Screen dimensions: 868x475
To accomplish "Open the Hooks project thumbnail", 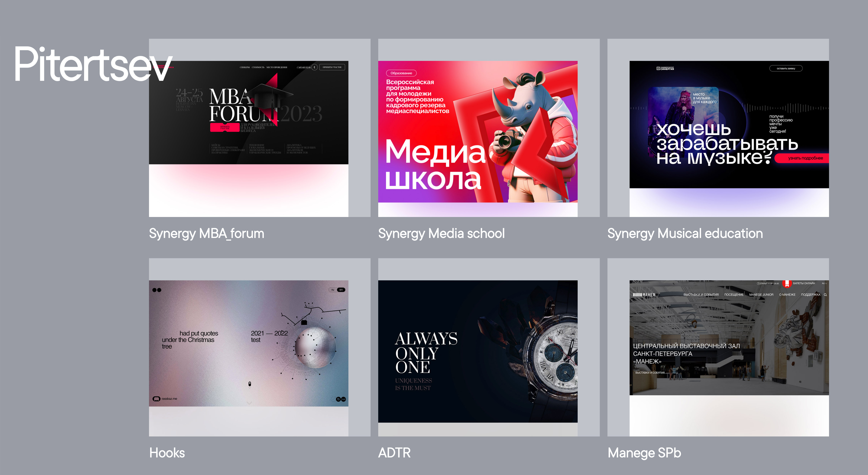I will click(x=259, y=347).
